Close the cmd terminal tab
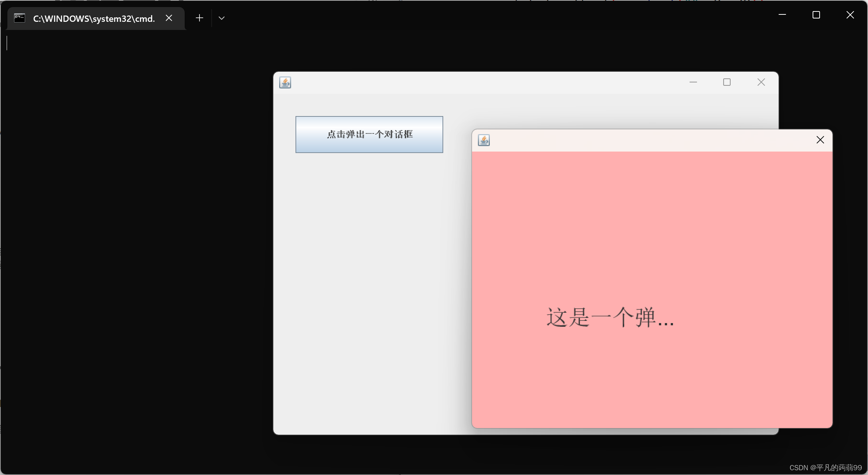868x475 pixels. click(x=169, y=18)
